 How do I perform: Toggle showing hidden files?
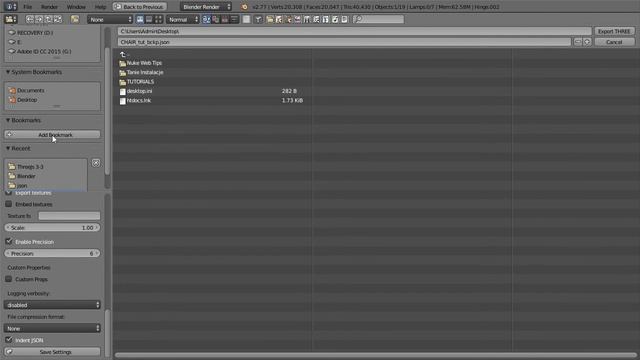tap(247, 19)
